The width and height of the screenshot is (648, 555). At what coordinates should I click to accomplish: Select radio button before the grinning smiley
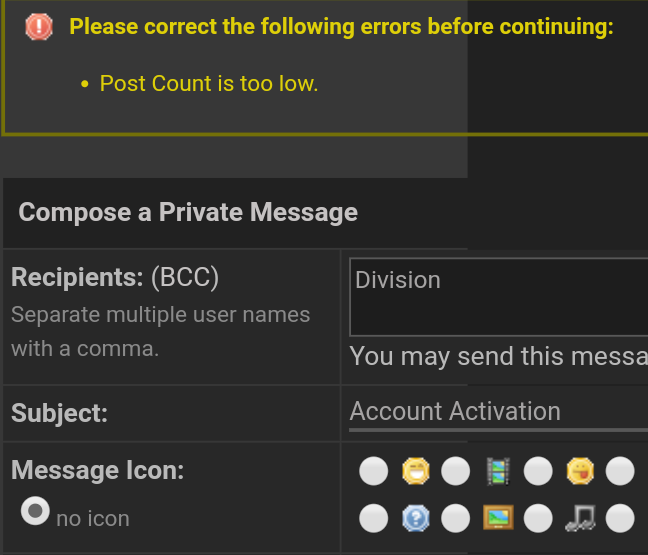coord(374,471)
